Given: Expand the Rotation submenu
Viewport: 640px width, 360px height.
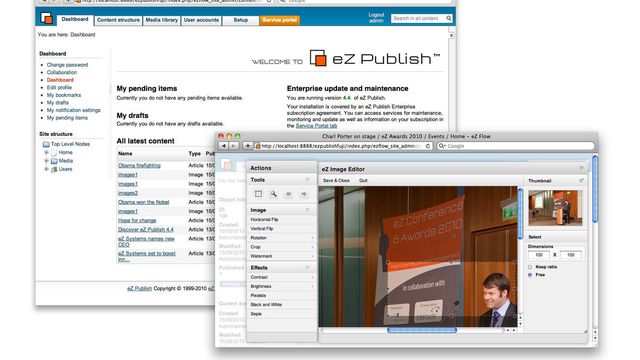Looking at the screenshot, I should pos(313,238).
